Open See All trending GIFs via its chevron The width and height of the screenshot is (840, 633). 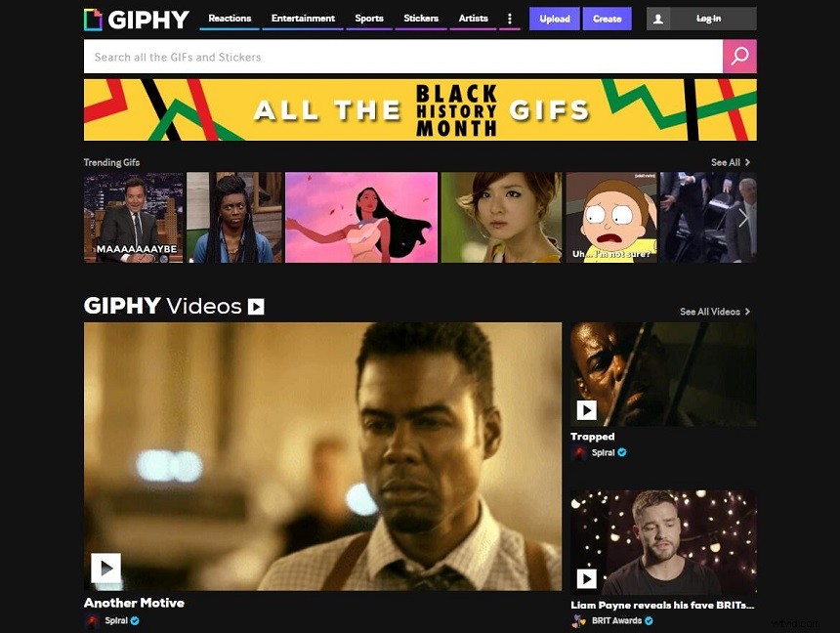click(747, 162)
